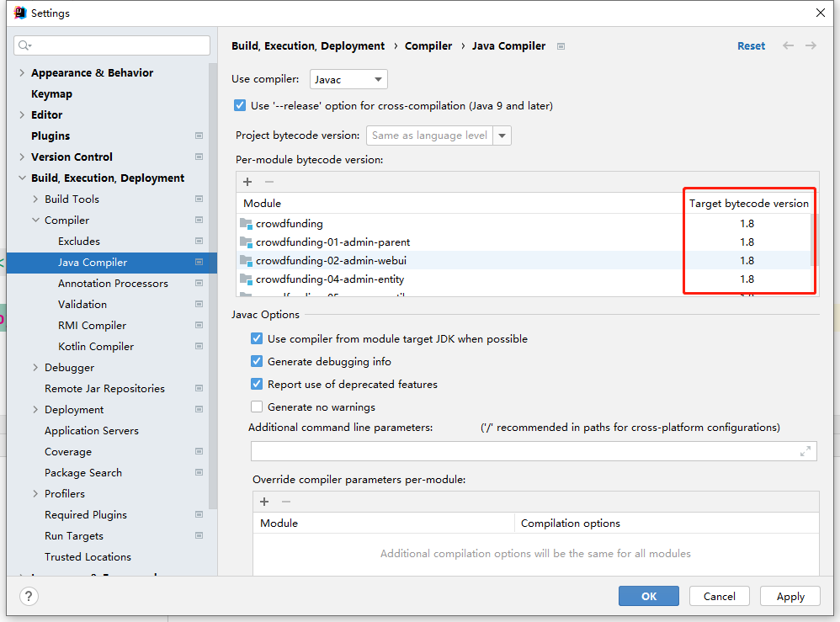Screen dimensions: 840x622
Task: Select Annotation Processors in the settings tree
Action: coord(113,284)
